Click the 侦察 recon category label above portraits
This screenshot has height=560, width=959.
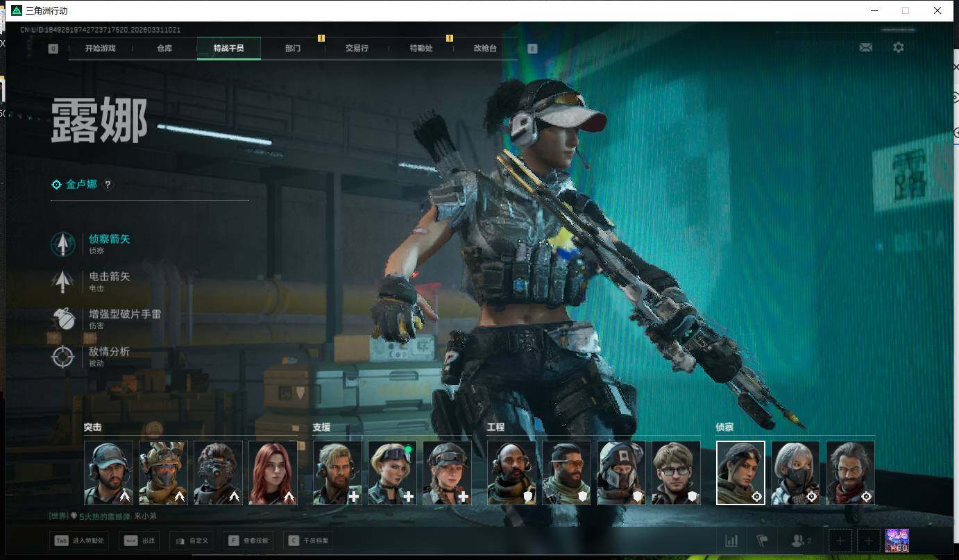pos(724,427)
